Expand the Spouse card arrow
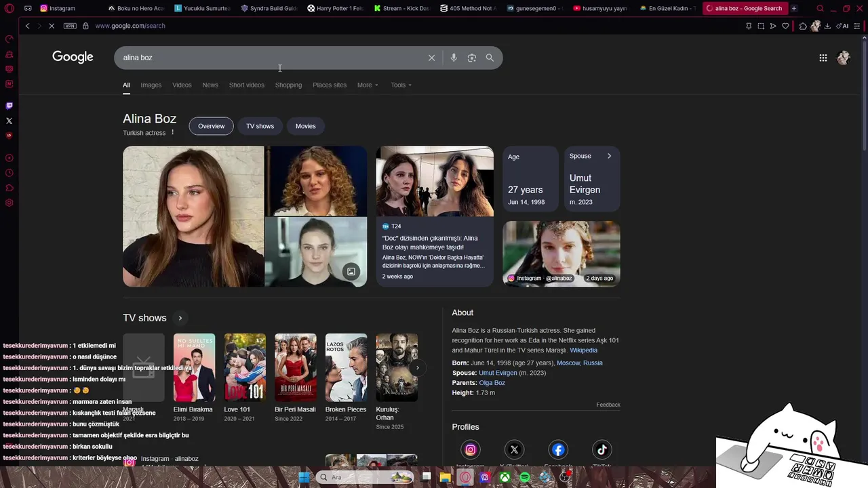The image size is (868, 488). pyautogui.click(x=609, y=156)
